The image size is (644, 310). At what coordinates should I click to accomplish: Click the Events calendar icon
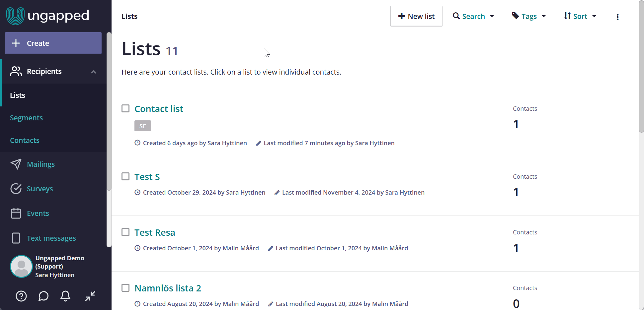point(16,213)
